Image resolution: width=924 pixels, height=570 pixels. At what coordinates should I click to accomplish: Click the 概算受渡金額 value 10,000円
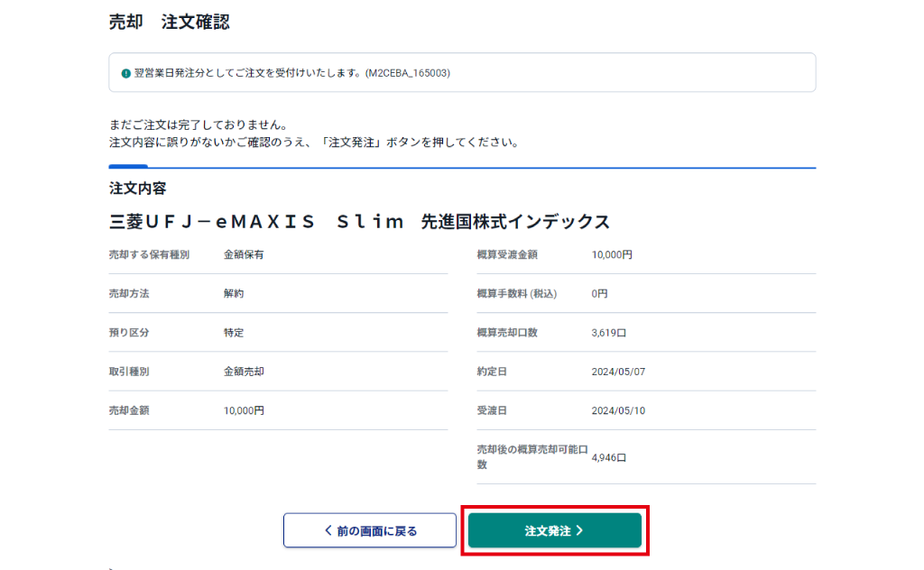[612, 255]
